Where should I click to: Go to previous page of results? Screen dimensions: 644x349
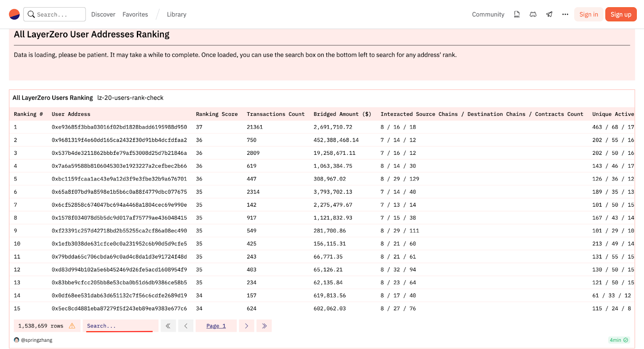186,326
